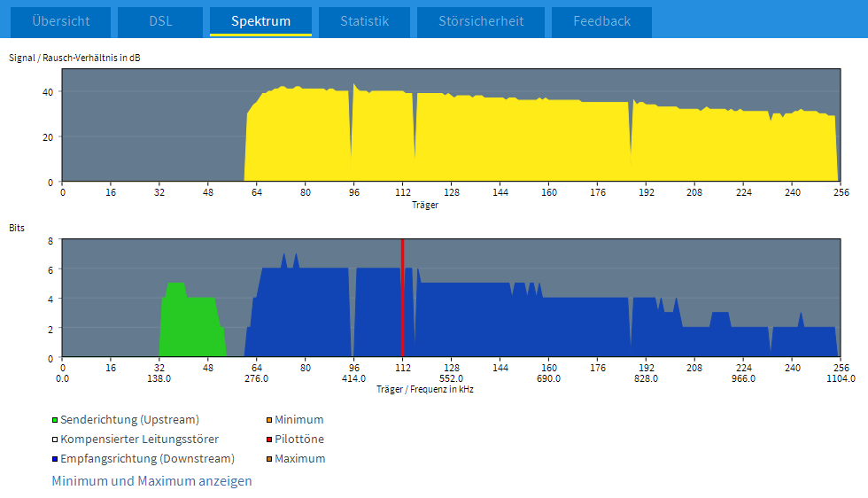Click the green Senderichtung (Upstream) legend square
The width and height of the screenshot is (868, 498).
55,420
